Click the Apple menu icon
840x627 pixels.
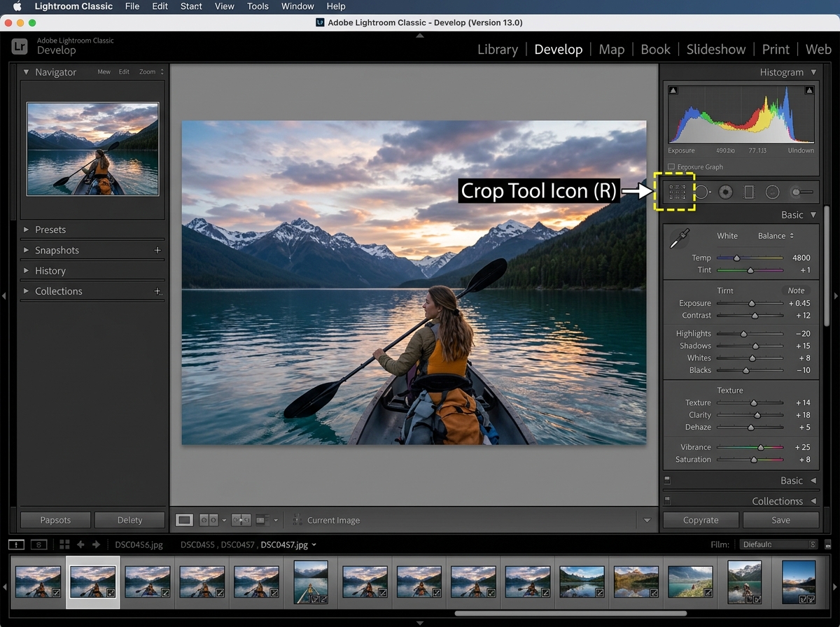[x=15, y=6]
